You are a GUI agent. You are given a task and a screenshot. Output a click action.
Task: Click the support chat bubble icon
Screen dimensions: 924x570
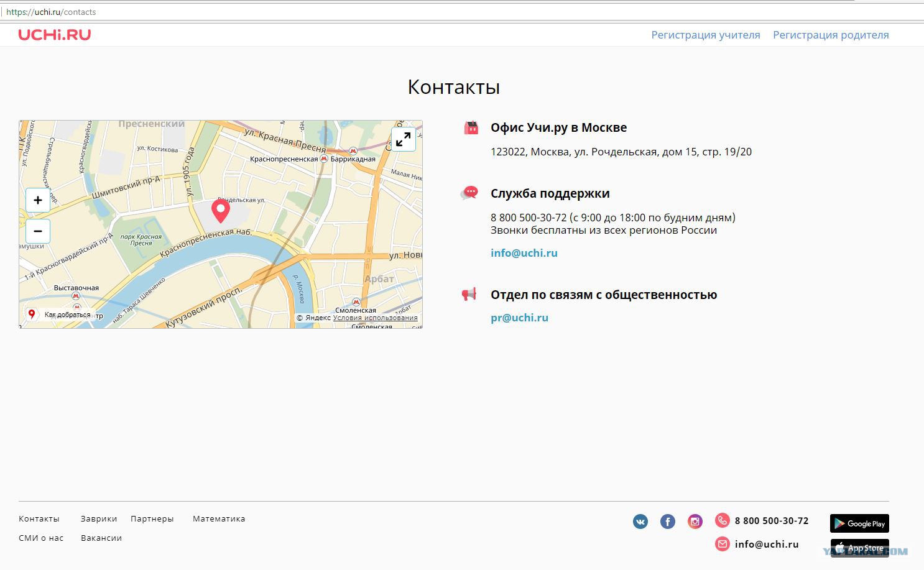pyautogui.click(x=469, y=193)
